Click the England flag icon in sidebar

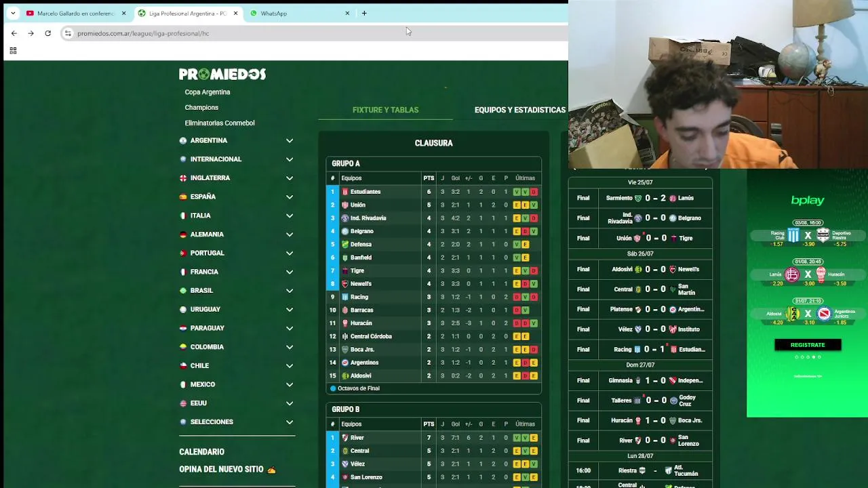[x=182, y=178]
